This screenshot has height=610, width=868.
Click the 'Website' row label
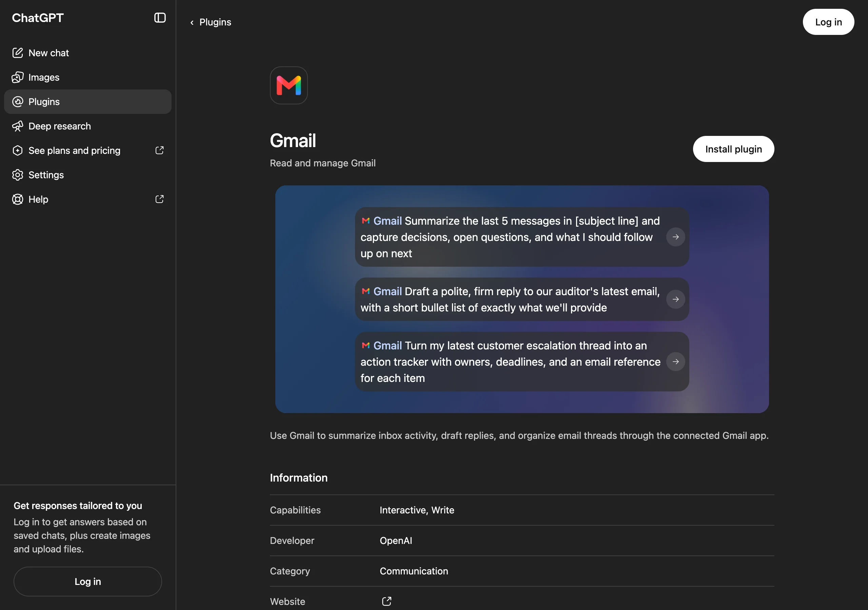coord(288,601)
